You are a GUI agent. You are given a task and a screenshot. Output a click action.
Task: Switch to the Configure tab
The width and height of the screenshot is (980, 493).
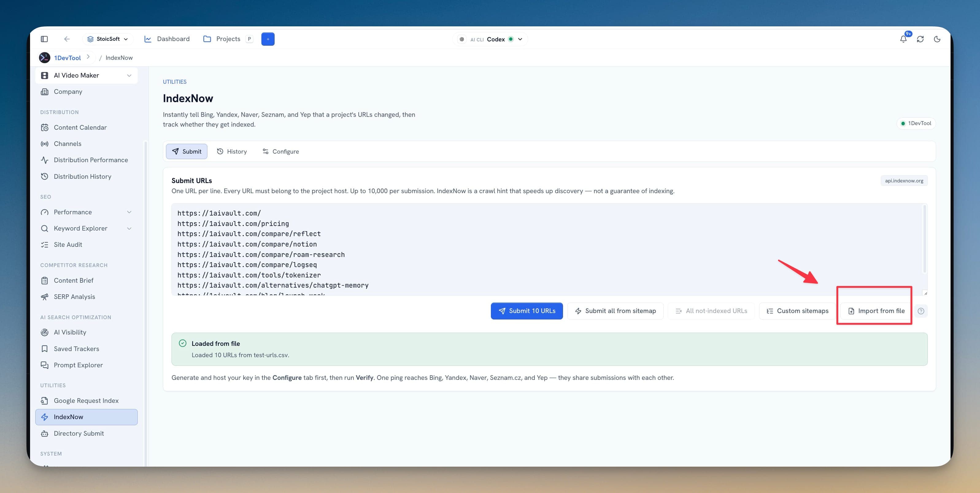(x=280, y=151)
